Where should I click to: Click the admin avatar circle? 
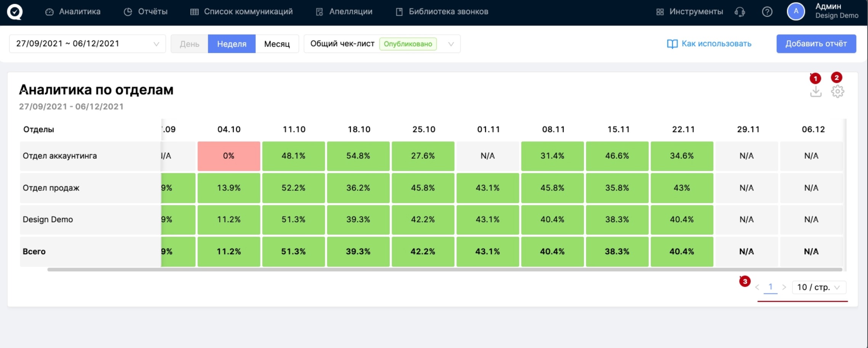(x=796, y=11)
